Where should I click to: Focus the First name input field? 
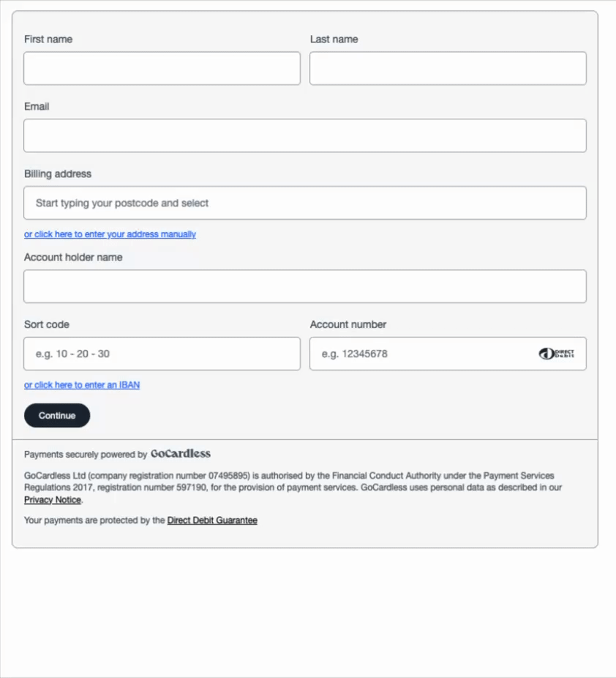tap(162, 68)
